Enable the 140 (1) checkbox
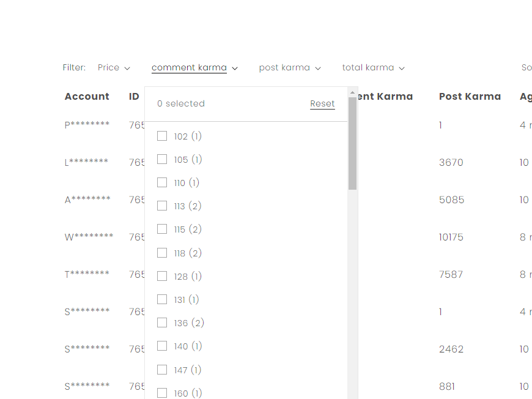 [x=162, y=346]
